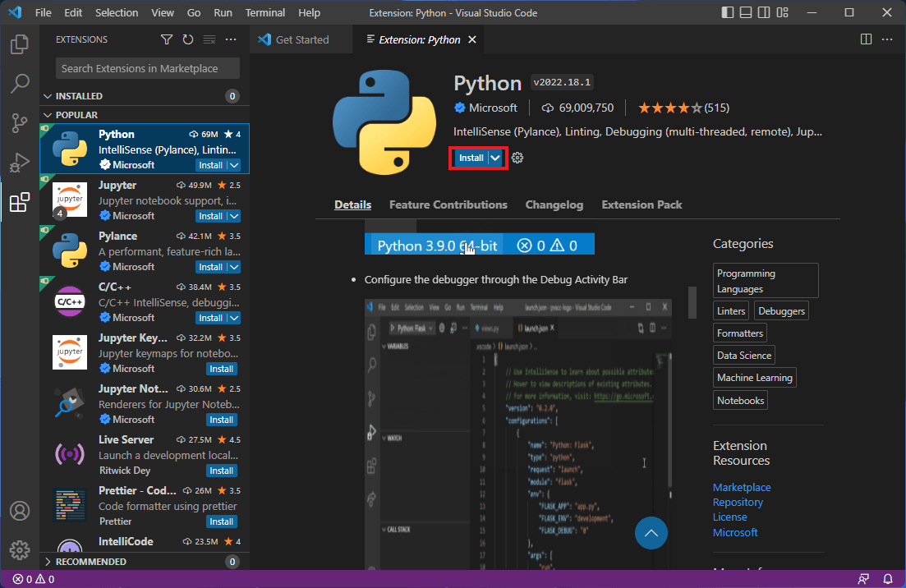Select the Programming Languages category
The image size is (906, 588).
pos(766,281)
